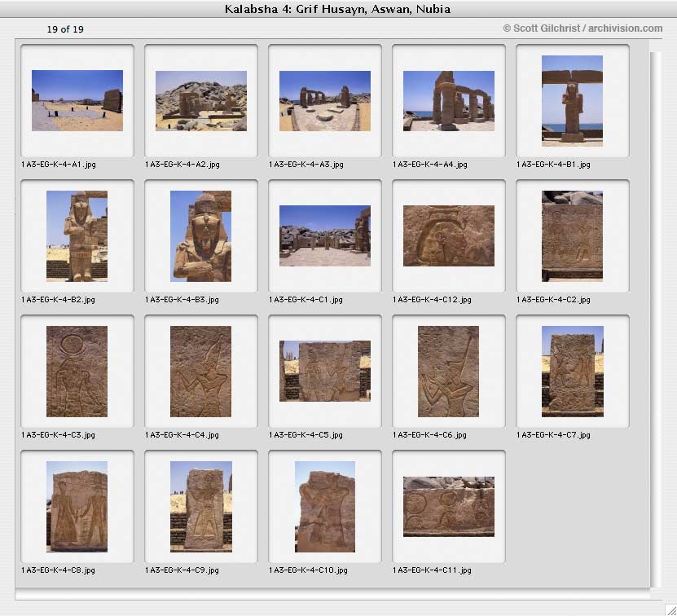The height and width of the screenshot is (616, 677).
Task: Select thumbnail 1A3-EG-K-4-C1.jpg courtyard
Action: point(325,235)
